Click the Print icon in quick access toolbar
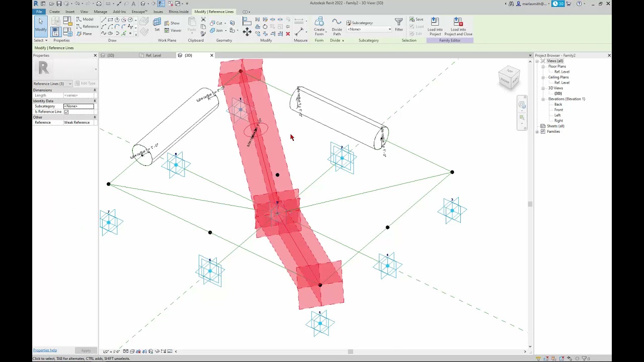This screenshot has height=362, width=644. click(x=99, y=4)
